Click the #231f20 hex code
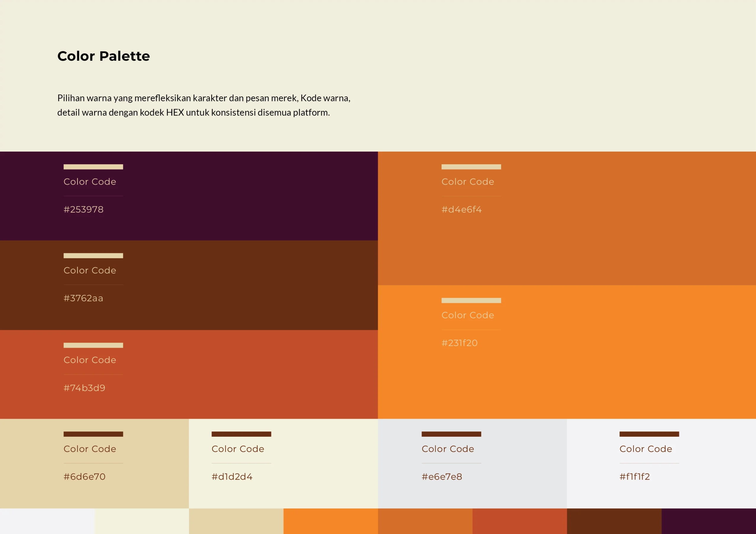The height and width of the screenshot is (534, 756). [x=459, y=343]
